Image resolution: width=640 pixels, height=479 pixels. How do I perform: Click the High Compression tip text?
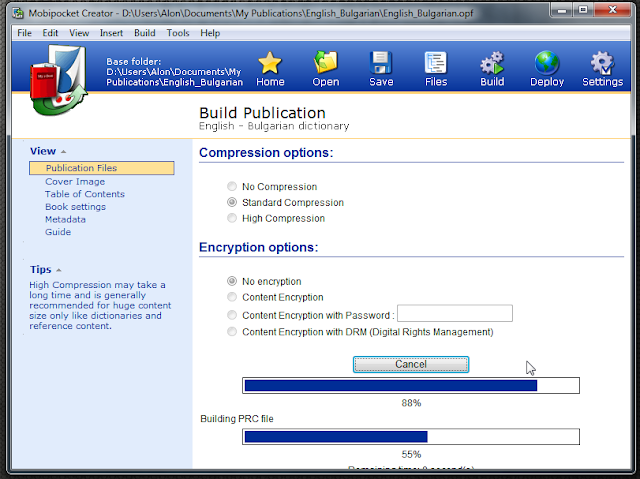point(100,305)
